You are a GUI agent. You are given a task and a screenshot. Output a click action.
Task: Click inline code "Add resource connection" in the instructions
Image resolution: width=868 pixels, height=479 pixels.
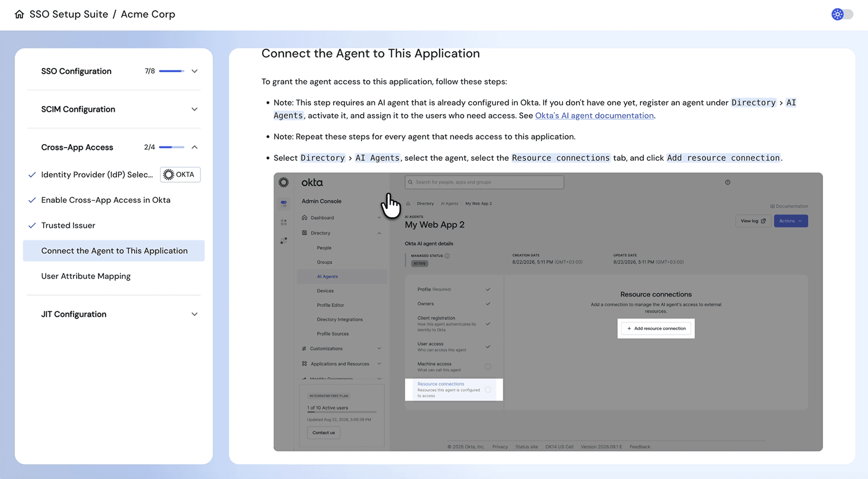pos(723,158)
